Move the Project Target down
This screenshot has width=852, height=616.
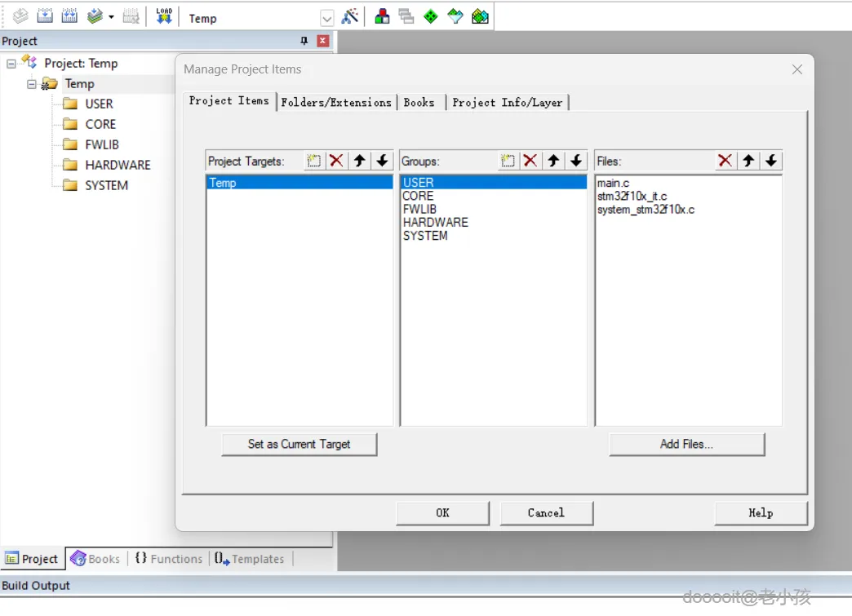pos(382,161)
